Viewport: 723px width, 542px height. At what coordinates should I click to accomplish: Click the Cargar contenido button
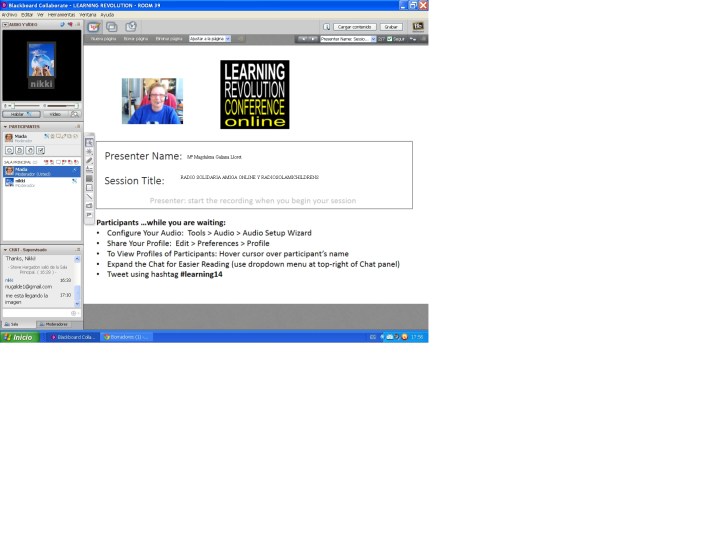pos(356,27)
